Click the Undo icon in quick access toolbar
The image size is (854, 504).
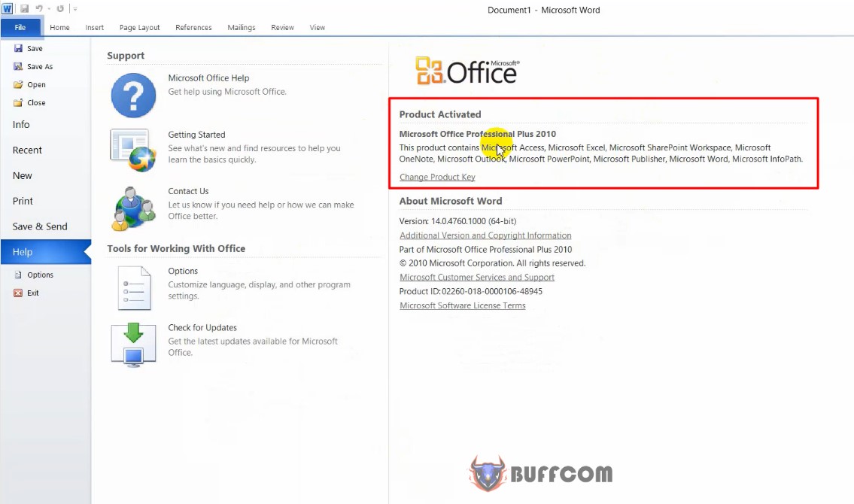(39, 9)
